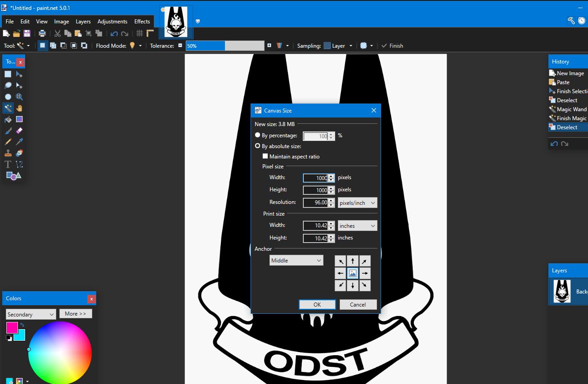The height and width of the screenshot is (384, 588).
Task: Select the Paintbrush tool
Action: click(x=8, y=131)
